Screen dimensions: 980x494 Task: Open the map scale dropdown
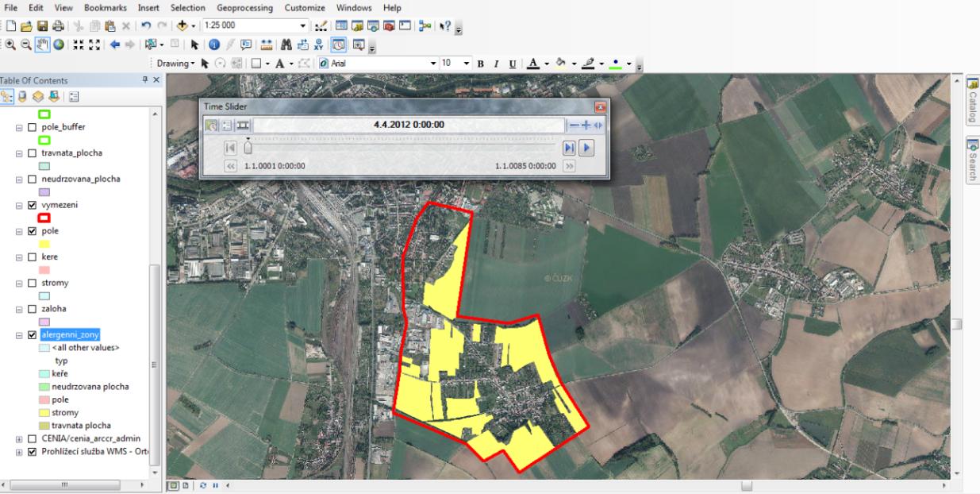pyautogui.click(x=303, y=25)
